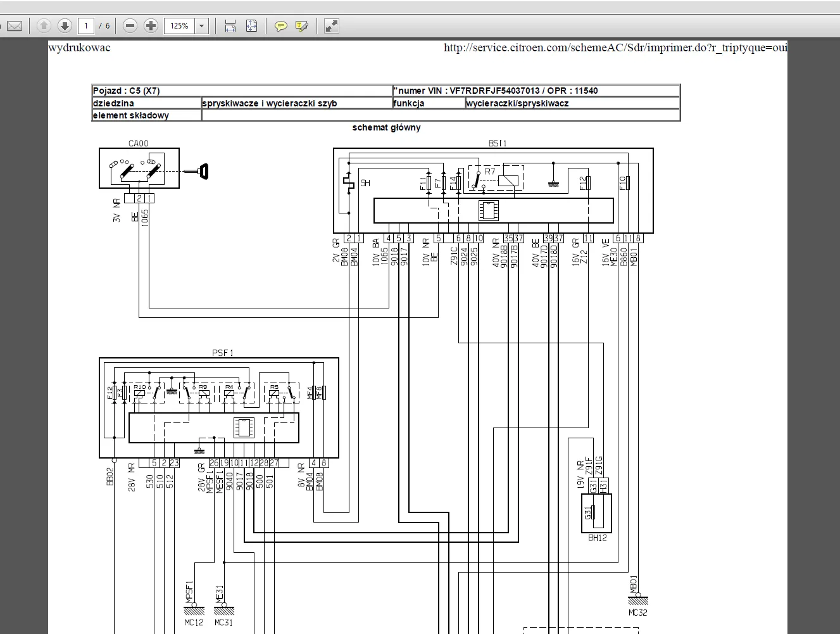Click the service.citroen.com URL text
This screenshot has width=840, height=634.
click(x=615, y=48)
